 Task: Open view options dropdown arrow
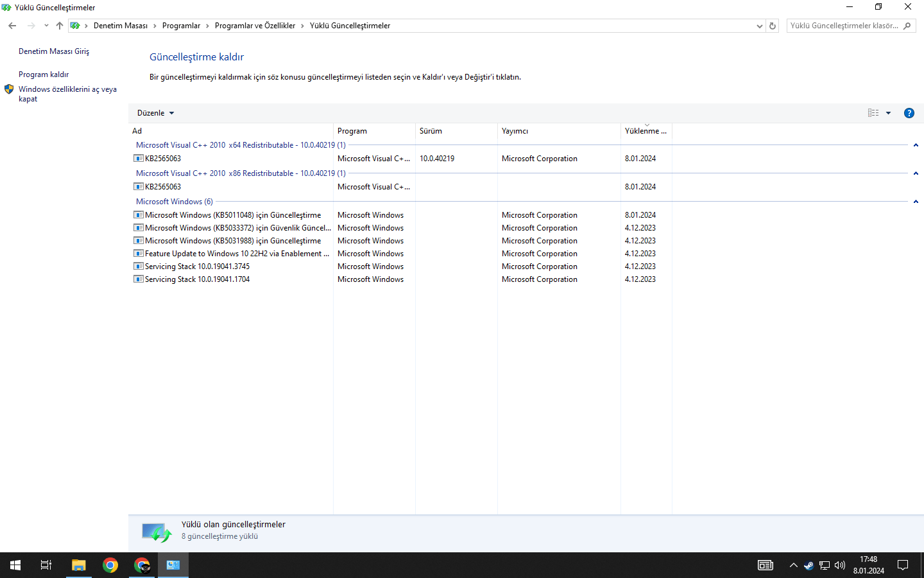(x=889, y=113)
